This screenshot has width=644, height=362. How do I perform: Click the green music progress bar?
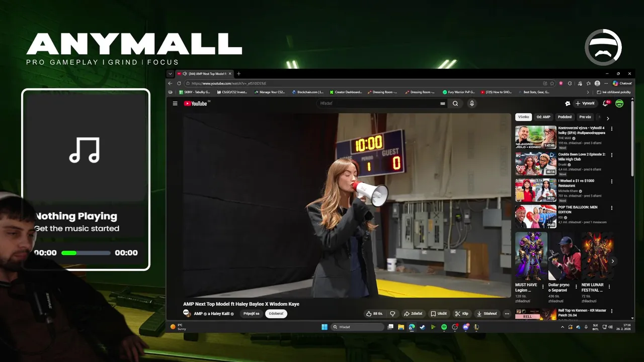coord(86,253)
